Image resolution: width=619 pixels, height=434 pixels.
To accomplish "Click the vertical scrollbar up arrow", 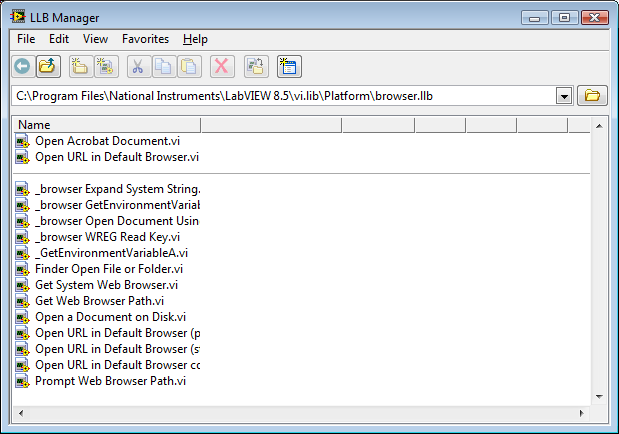I will pos(599,126).
